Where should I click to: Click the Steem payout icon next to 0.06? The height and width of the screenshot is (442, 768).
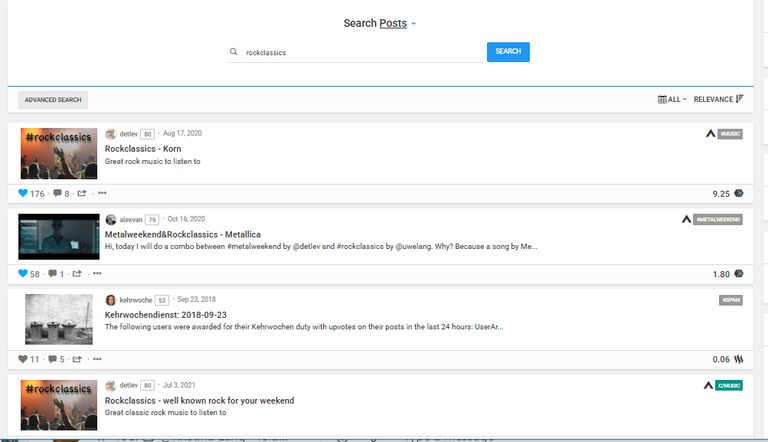pos(739,359)
